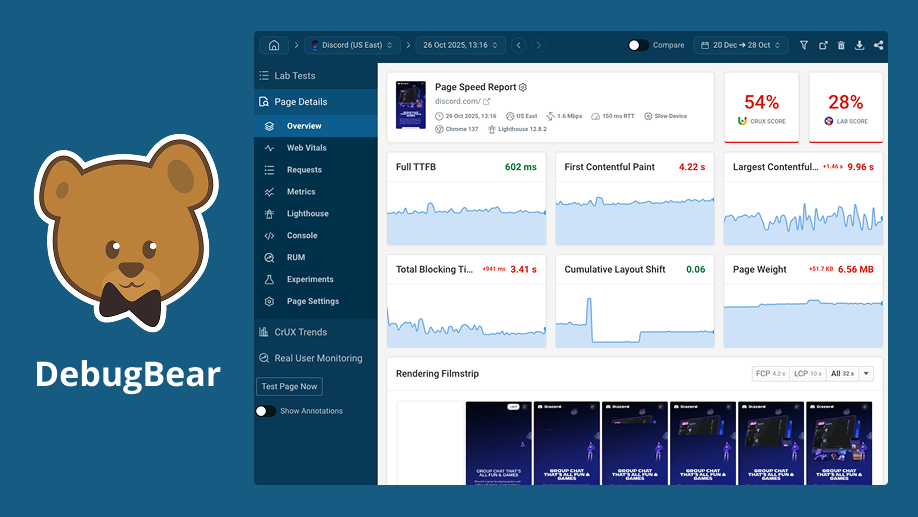Open test in new window icon
The image size is (918, 517).
coord(823,45)
